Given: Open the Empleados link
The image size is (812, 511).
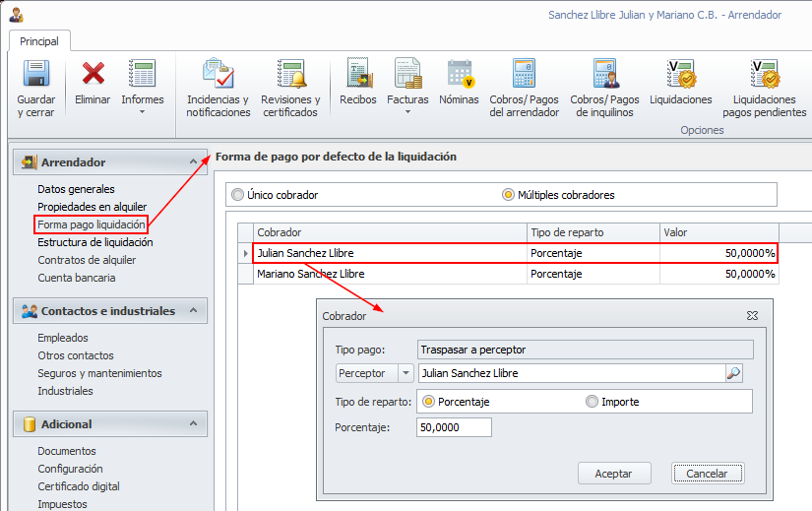Looking at the screenshot, I should pyautogui.click(x=63, y=338).
